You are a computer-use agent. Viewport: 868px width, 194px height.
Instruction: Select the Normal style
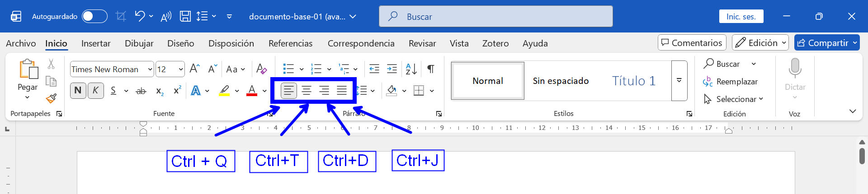pos(488,81)
